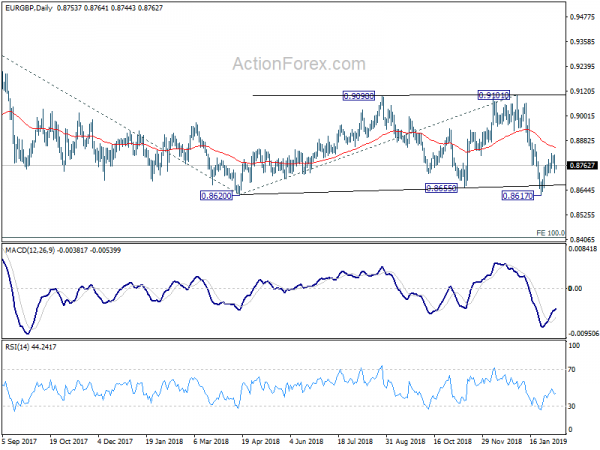Click the 19 Oct 2017 date label
The width and height of the screenshot is (600, 450).
click(69, 441)
